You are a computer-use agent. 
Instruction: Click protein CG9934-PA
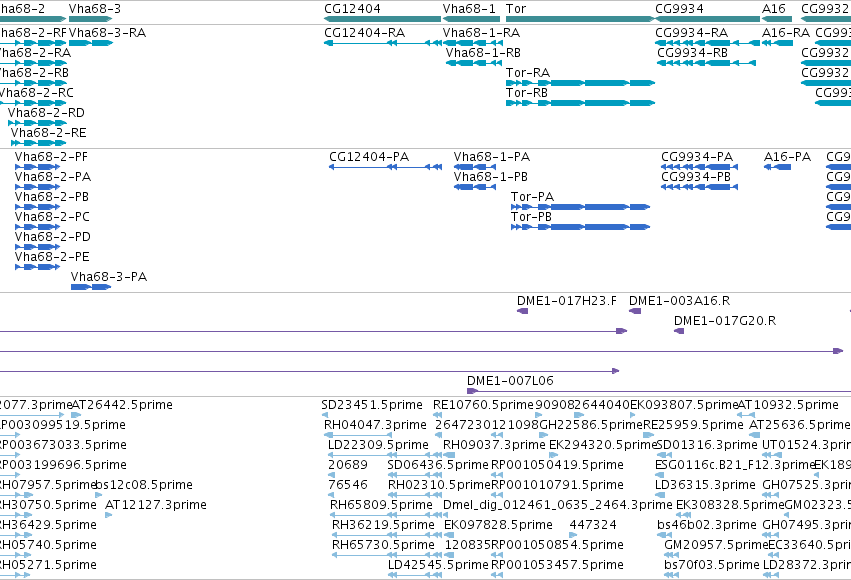point(697,157)
